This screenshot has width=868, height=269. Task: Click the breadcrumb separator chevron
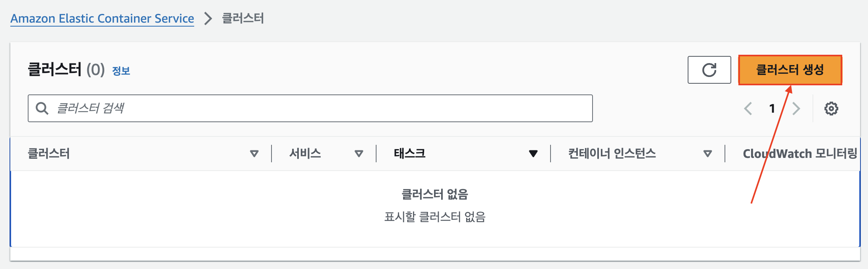point(207,18)
